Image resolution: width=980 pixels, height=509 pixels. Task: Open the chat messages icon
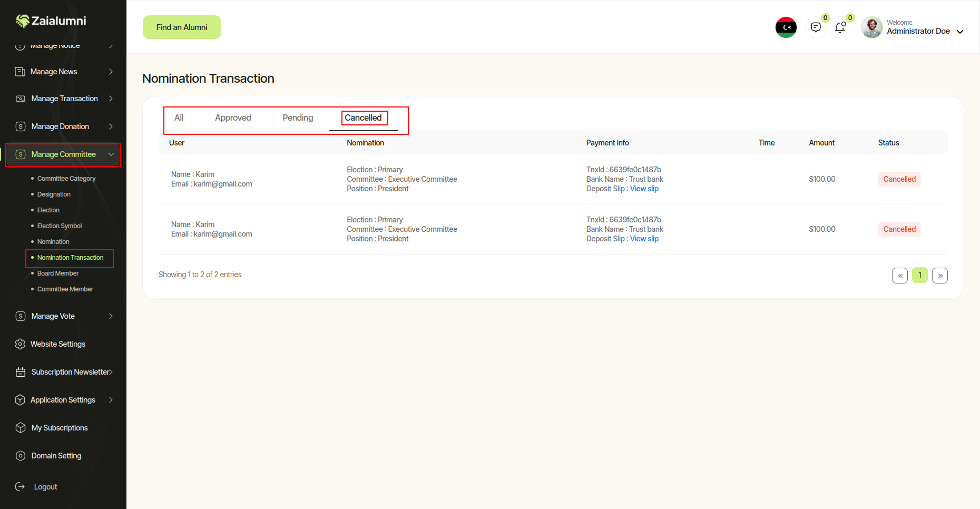click(x=816, y=27)
